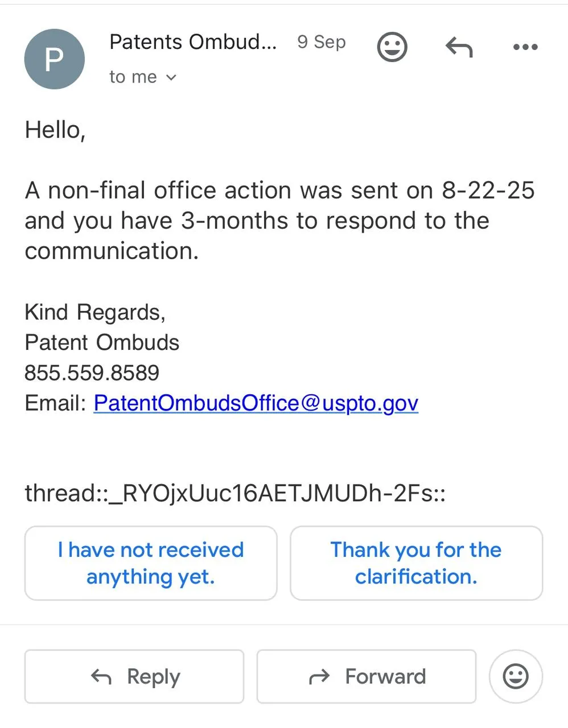Tap the 'Patent Ombuds' signature line
The width and height of the screenshot is (568, 728).
pos(102,342)
